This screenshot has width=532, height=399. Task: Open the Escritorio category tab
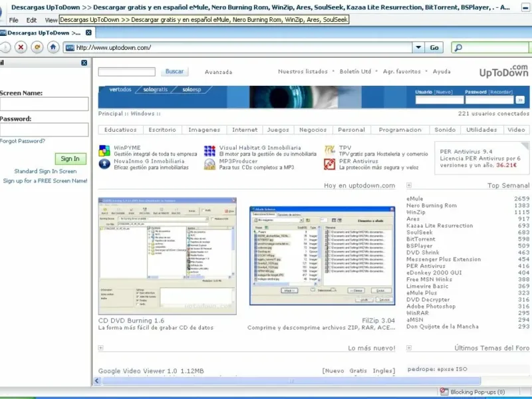(x=162, y=130)
